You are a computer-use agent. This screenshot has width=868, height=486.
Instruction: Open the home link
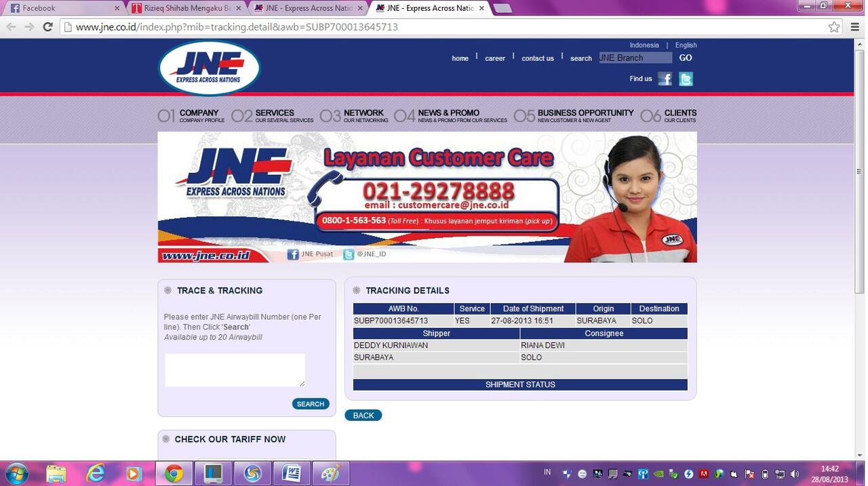[x=460, y=58]
